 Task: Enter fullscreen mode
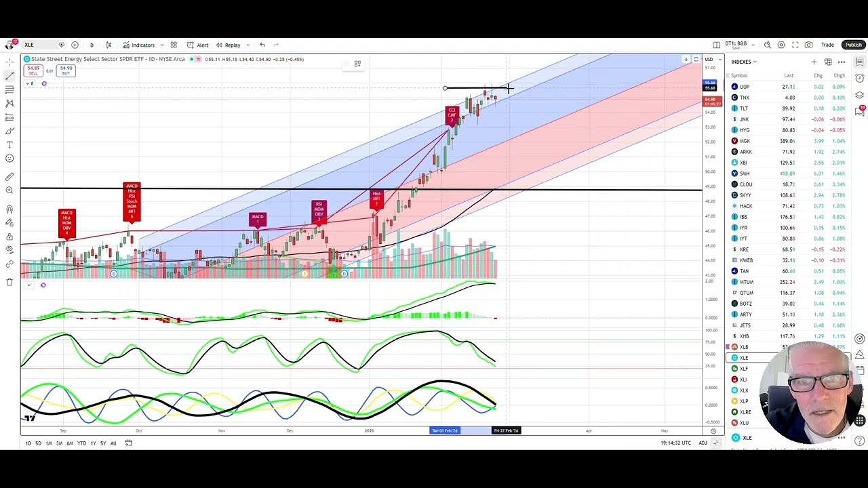[x=795, y=45]
